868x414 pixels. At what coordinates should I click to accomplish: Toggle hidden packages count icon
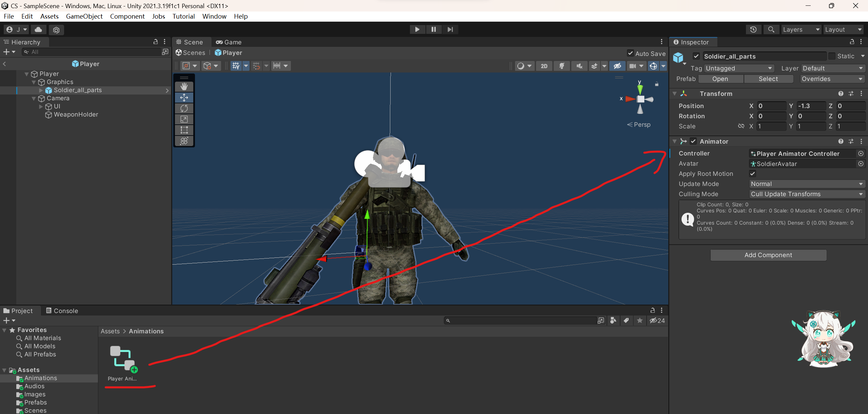point(657,320)
